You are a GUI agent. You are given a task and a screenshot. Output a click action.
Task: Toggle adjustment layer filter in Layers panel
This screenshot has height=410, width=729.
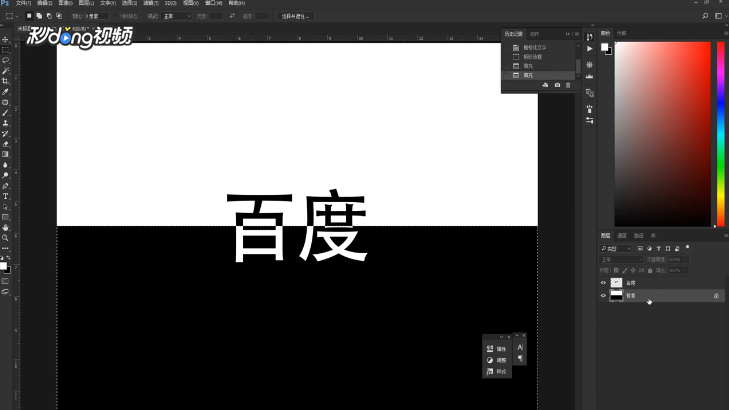point(649,249)
